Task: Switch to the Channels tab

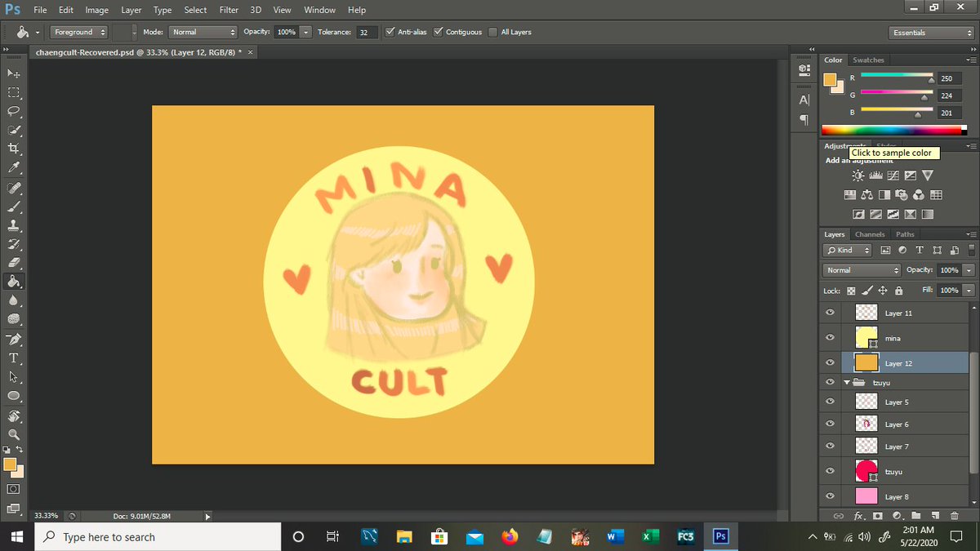Action: pyautogui.click(x=870, y=234)
